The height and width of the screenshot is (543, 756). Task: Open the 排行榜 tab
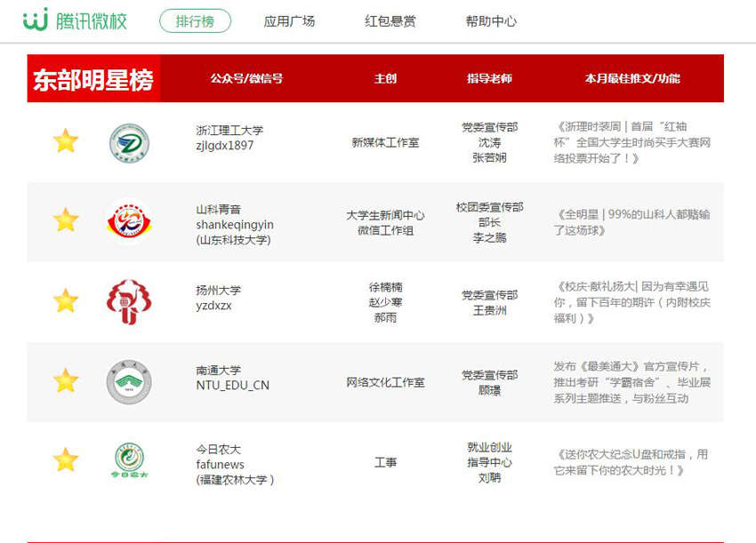click(196, 21)
